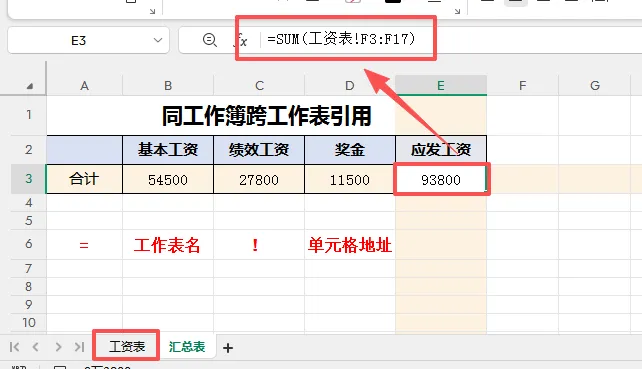Screen dimensions: 642x369
Task: Go to last sheet navigation arrow
Action: point(79,347)
